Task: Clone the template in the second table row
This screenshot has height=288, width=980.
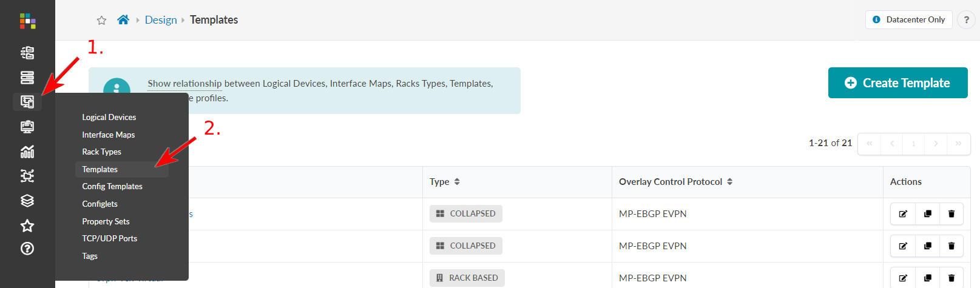Action: tap(927, 246)
